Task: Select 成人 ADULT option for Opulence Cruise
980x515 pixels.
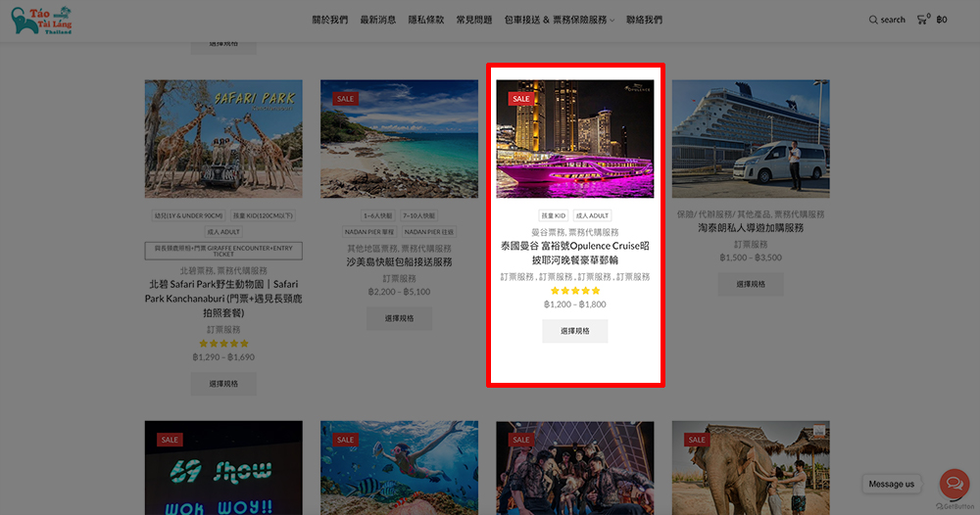Action: tap(592, 216)
